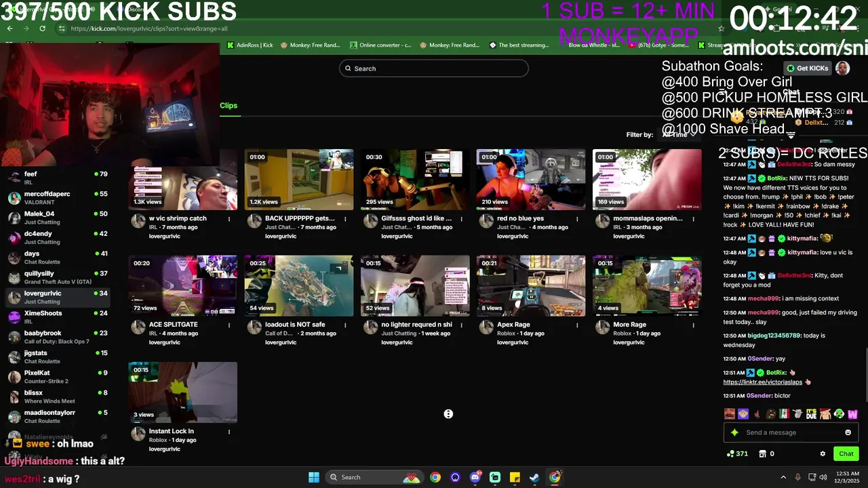The height and width of the screenshot is (488, 868).
Task: Select the purple W emote
Action: pos(852,413)
